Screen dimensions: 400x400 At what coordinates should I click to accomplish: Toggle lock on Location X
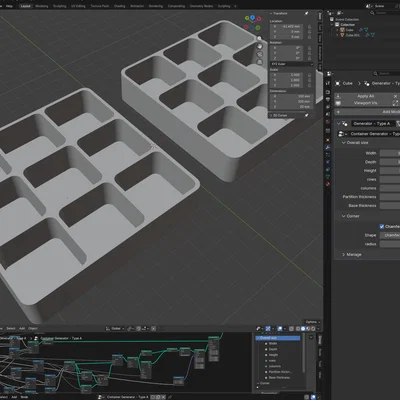tap(309, 26)
